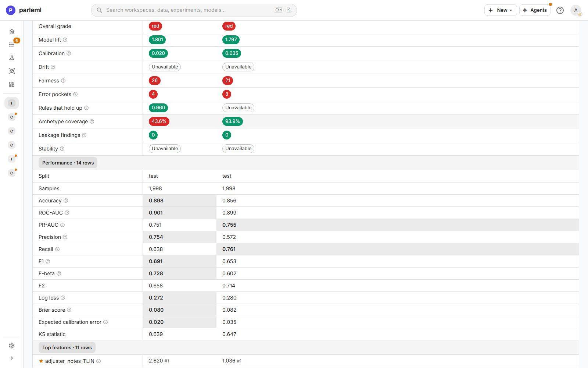The width and height of the screenshot is (588, 368).
Task: Select the workspace I in sidebar
Action: (x=12, y=103)
